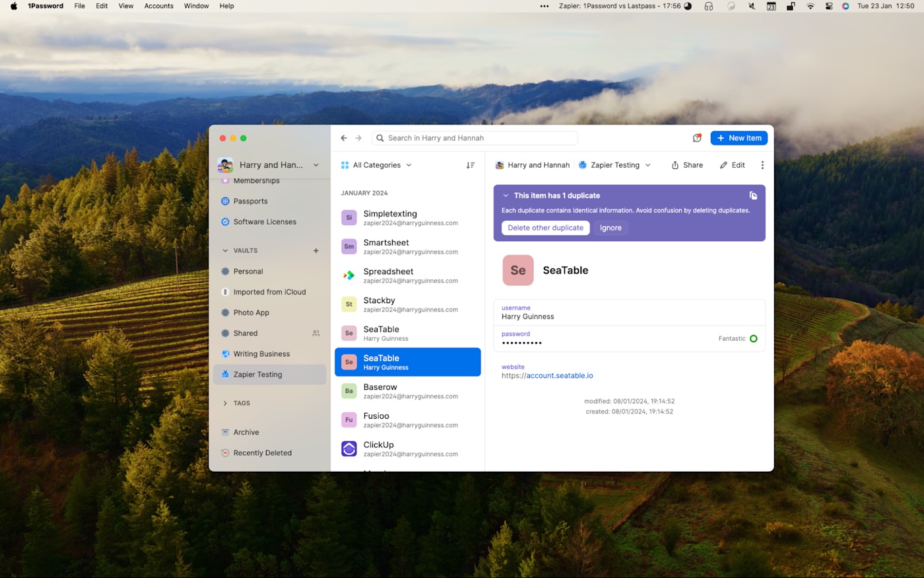924x578 pixels.
Task: Select the Photo App vault
Action: (x=269, y=312)
